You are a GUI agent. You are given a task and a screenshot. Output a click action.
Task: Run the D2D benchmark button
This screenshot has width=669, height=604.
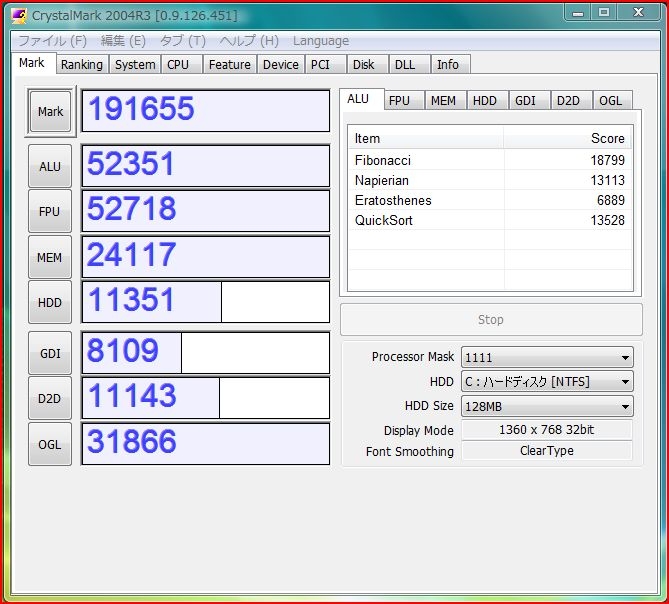50,399
